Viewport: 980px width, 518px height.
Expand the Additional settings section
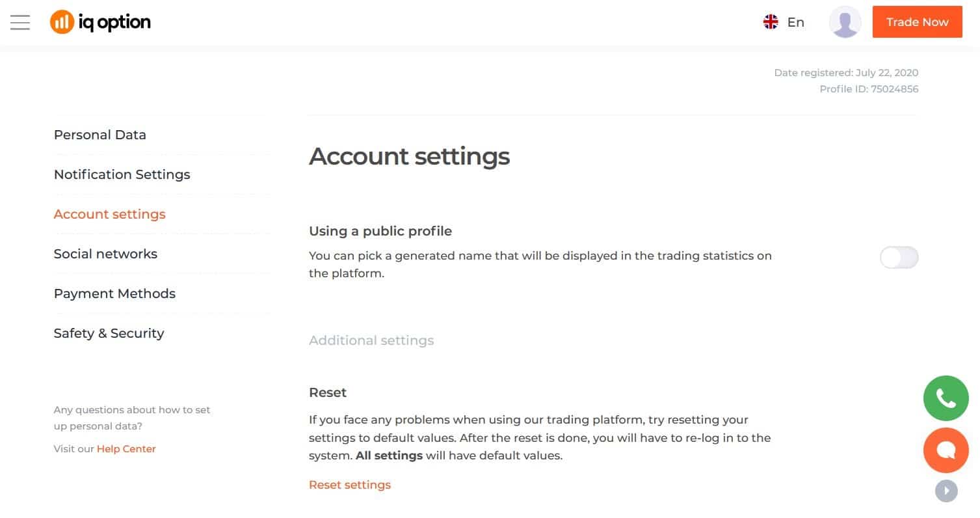tap(371, 340)
